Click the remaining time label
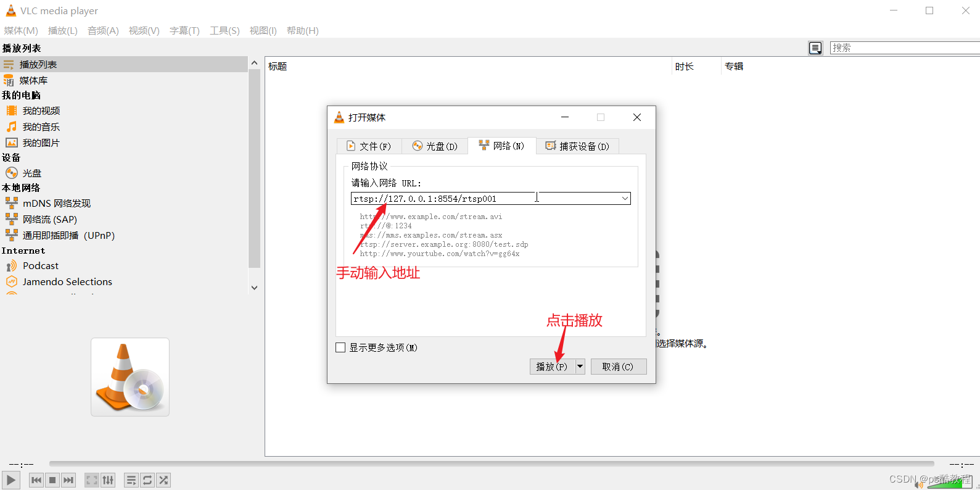 coord(961,464)
